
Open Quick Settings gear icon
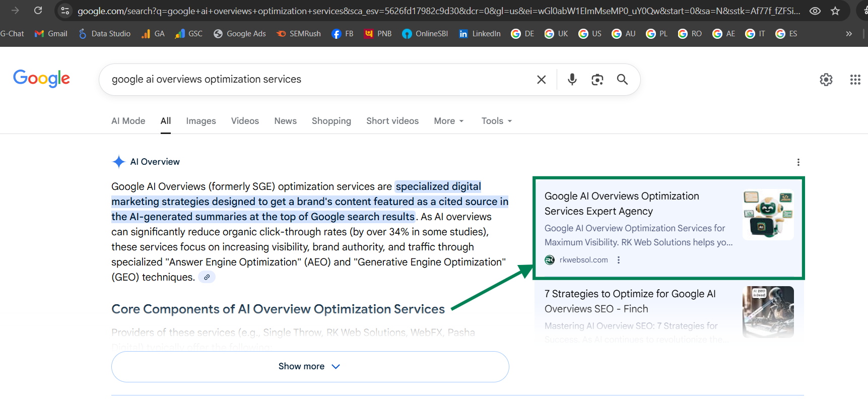pos(826,80)
